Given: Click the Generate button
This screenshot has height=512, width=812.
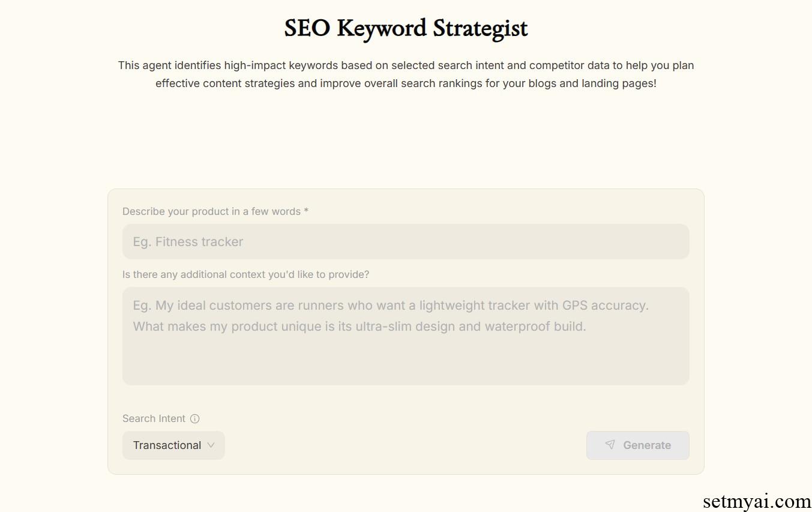Looking at the screenshot, I should [637, 445].
